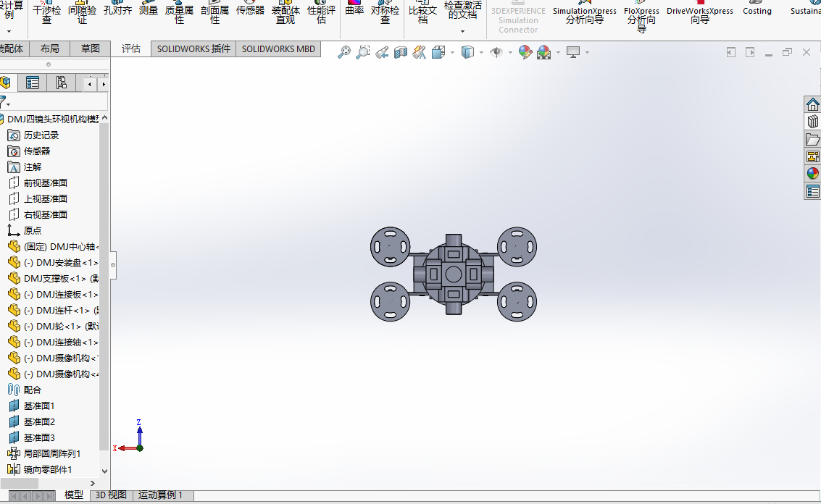Image resolution: width=821 pixels, height=504 pixels.
Task: Open View Palette task pane tab
Action: (x=812, y=156)
